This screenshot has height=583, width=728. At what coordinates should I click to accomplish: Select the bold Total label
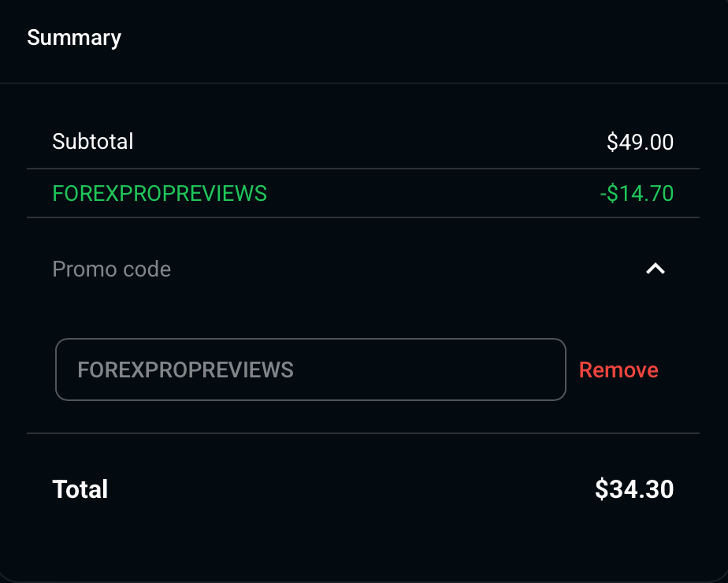pyautogui.click(x=80, y=489)
